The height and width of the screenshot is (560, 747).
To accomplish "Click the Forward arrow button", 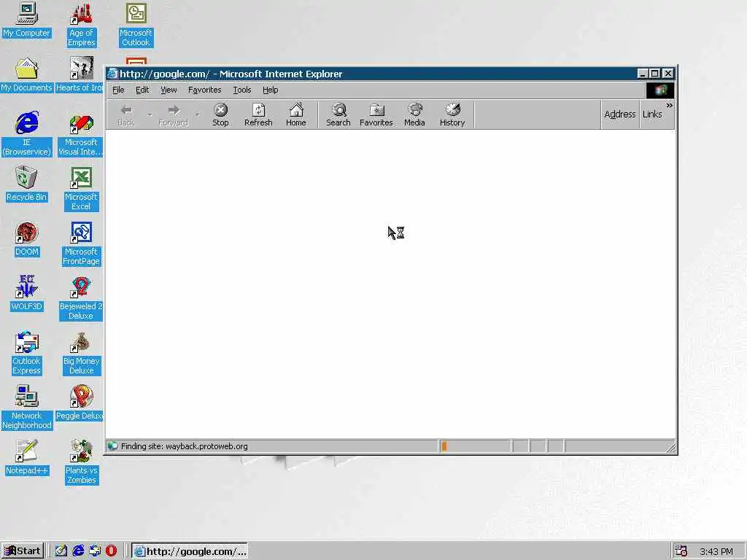I will pyautogui.click(x=173, y=114).
